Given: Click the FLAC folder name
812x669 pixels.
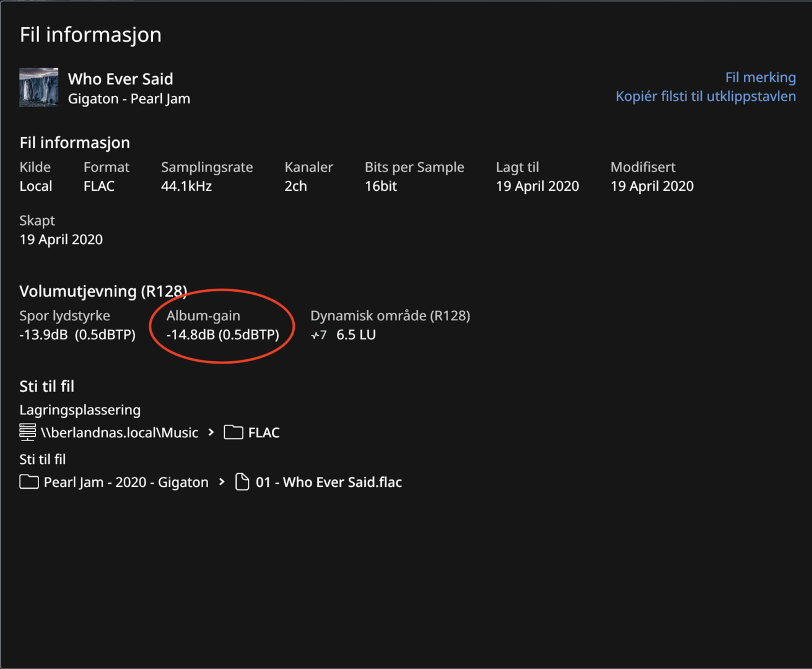Looking at the screenshot, I should pyautogui.click(x=264, y=432).
